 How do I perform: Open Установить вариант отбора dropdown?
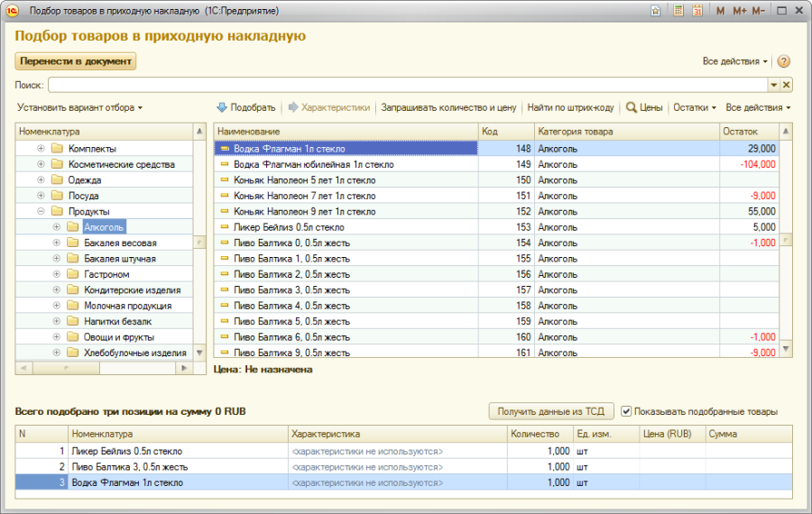tap(79, 107)
